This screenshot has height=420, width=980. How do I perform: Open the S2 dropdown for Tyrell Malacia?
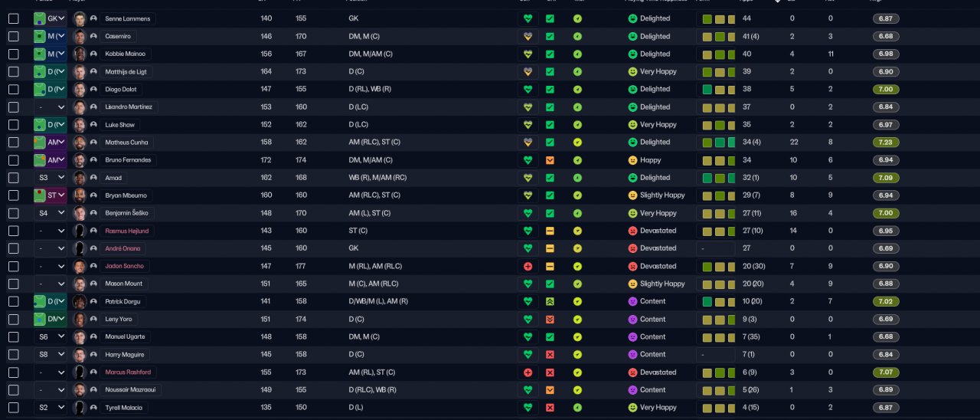[x=50, y=408]
